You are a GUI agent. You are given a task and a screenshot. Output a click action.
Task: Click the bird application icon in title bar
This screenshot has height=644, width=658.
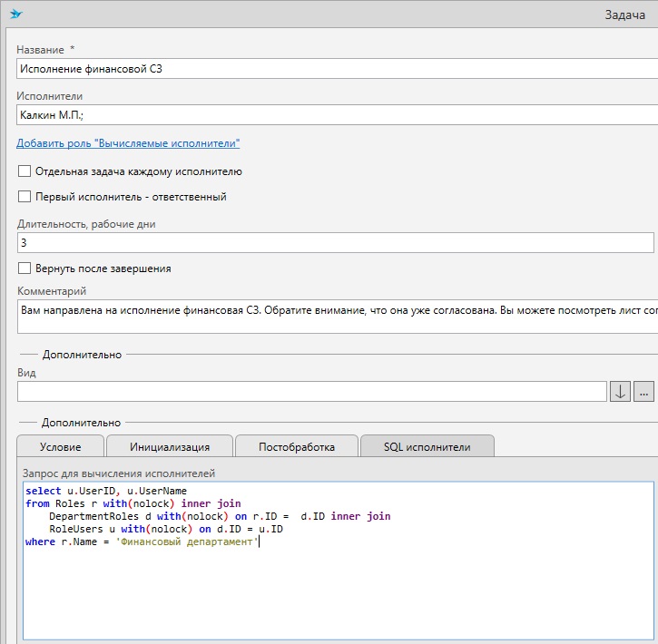click(15, 15)
